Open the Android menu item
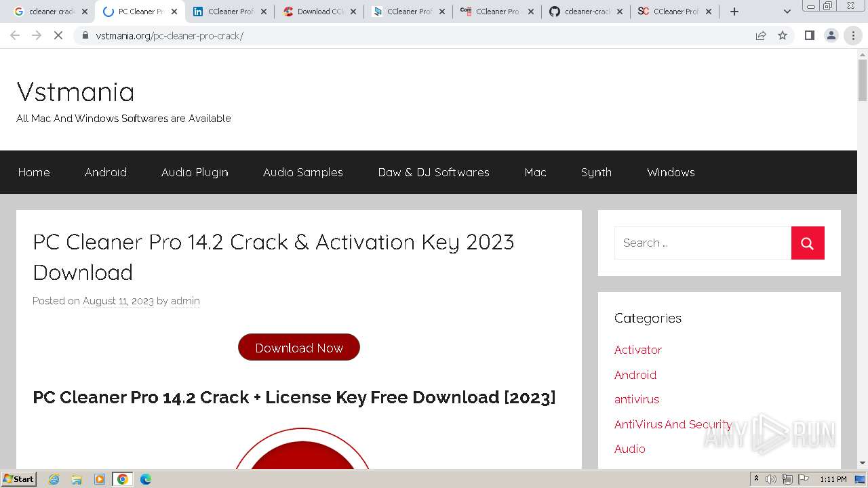 click(106, 172)
